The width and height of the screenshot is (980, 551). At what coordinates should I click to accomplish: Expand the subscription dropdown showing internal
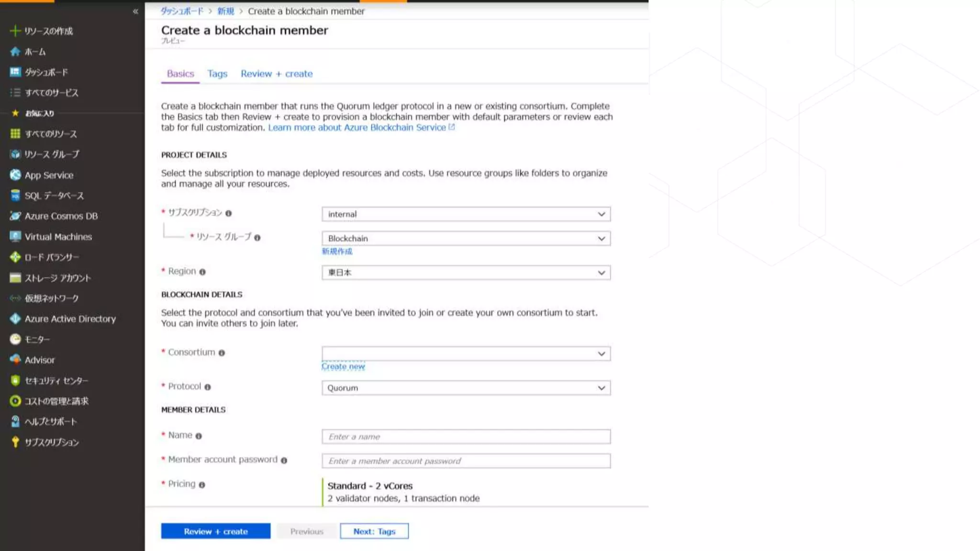pos(466,214)
